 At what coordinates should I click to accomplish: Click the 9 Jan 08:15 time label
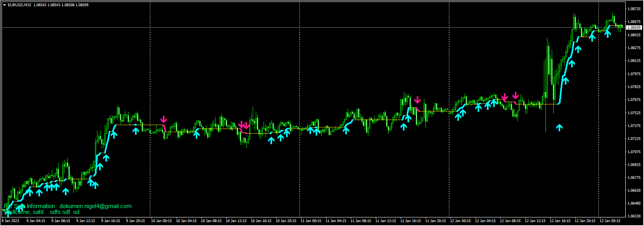[61, 221]
